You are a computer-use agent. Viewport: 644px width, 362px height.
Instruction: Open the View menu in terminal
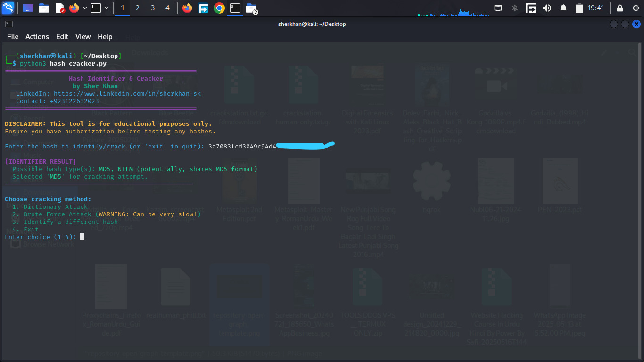(83, 37)
